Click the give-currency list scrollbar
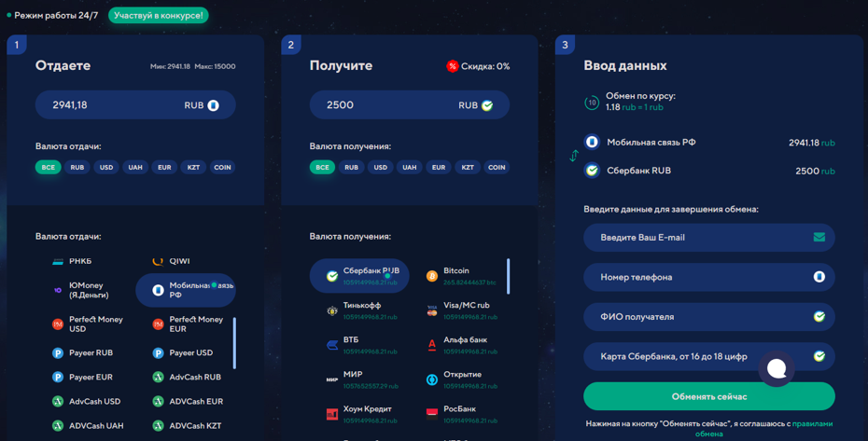Screen dimensions: 868x441 [x=234, y=343]
